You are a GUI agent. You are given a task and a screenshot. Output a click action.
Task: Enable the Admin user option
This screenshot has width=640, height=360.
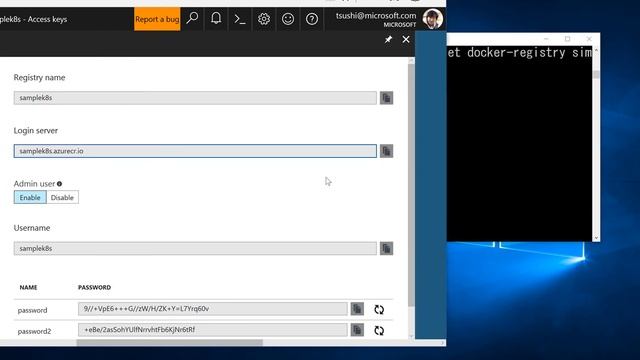(x=30, y=198)
